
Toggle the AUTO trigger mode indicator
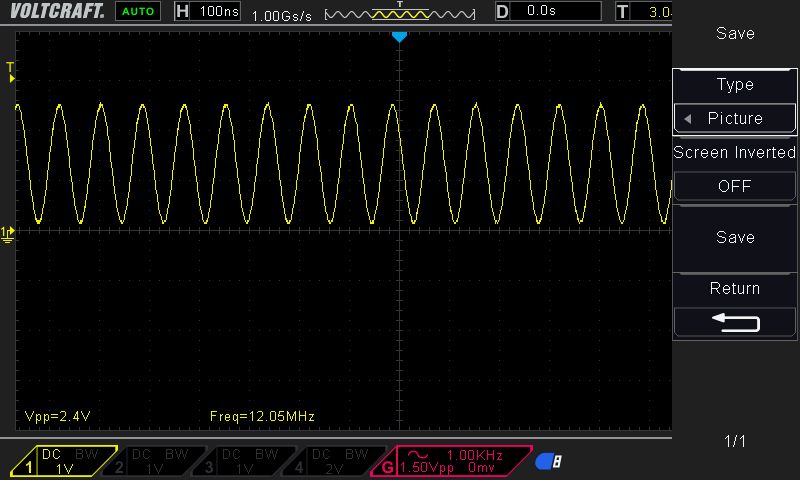coord(139,12)
